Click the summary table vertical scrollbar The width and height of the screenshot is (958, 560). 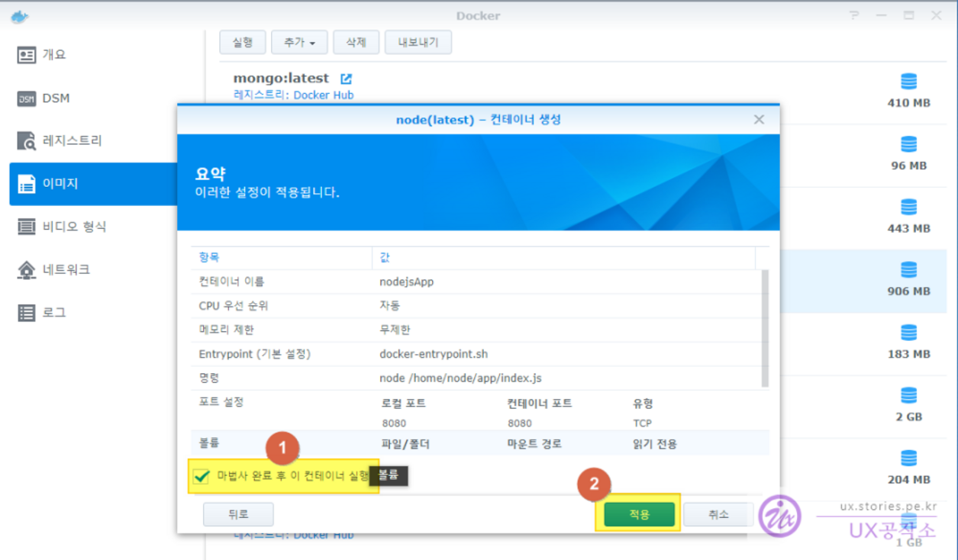point(765,328)
